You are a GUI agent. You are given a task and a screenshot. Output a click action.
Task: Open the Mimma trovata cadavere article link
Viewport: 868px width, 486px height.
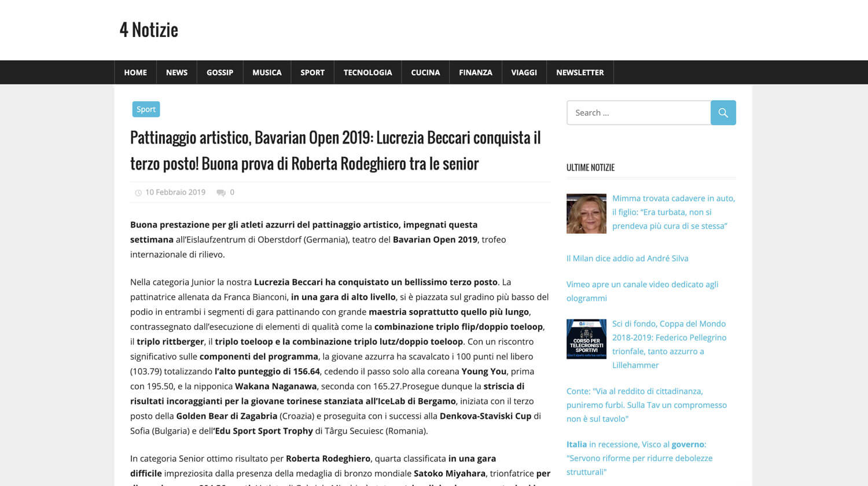(x=674, y=212)
